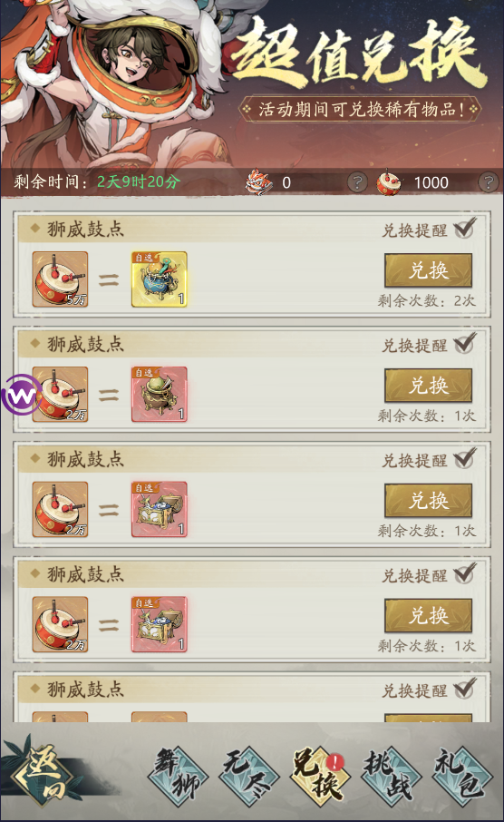Toggle 兑换提醒 checkbox in second exchange row

coord(465,343)
